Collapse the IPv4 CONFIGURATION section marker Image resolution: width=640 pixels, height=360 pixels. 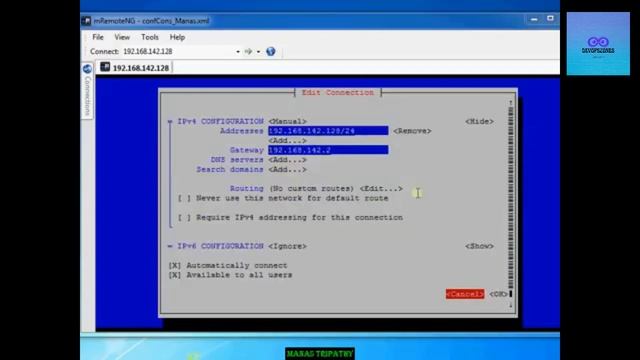coord(170,122)
